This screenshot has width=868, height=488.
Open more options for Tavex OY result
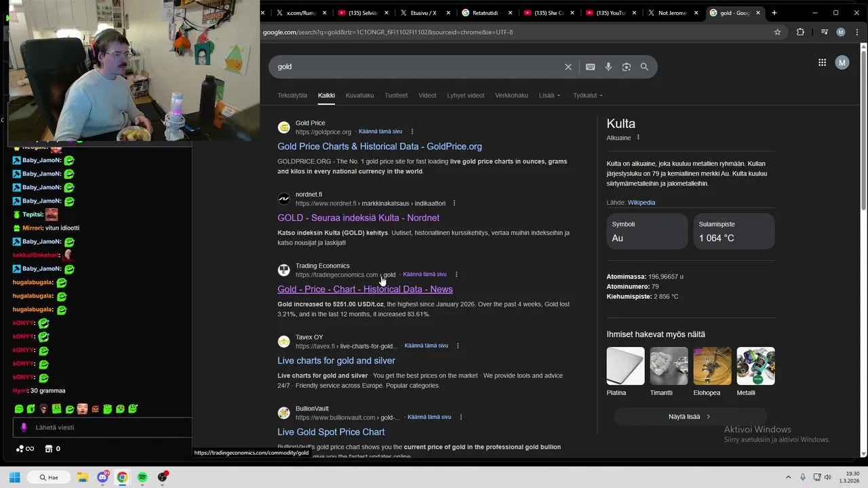click(x=458, y=346)
